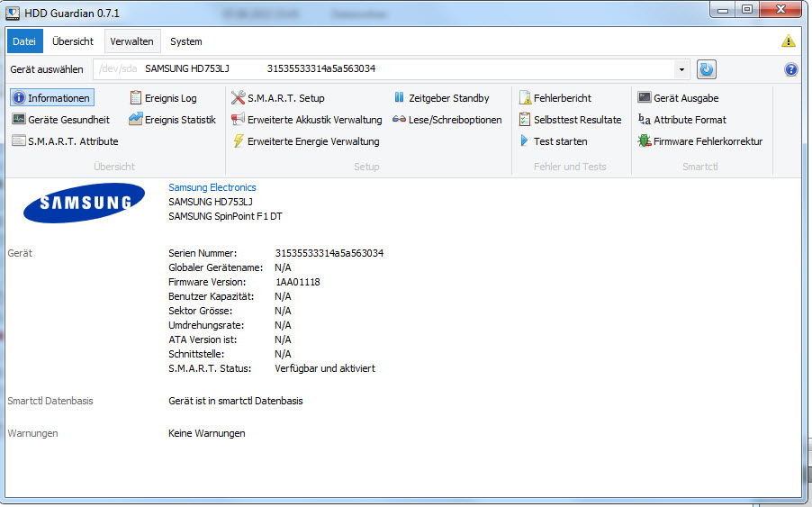
Task: Open Erweiterte Energie Verwaltung
Action: tap(305, 141)
